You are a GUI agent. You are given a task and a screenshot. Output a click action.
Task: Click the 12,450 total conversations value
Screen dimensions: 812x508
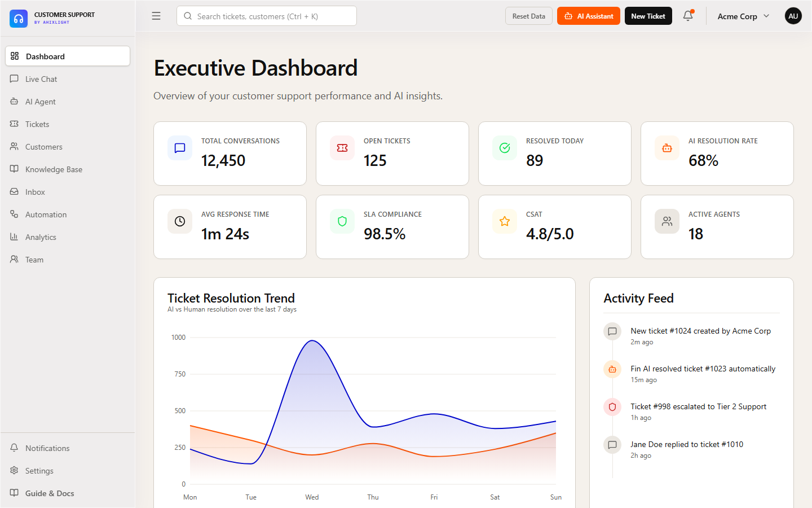click(223, 161)
